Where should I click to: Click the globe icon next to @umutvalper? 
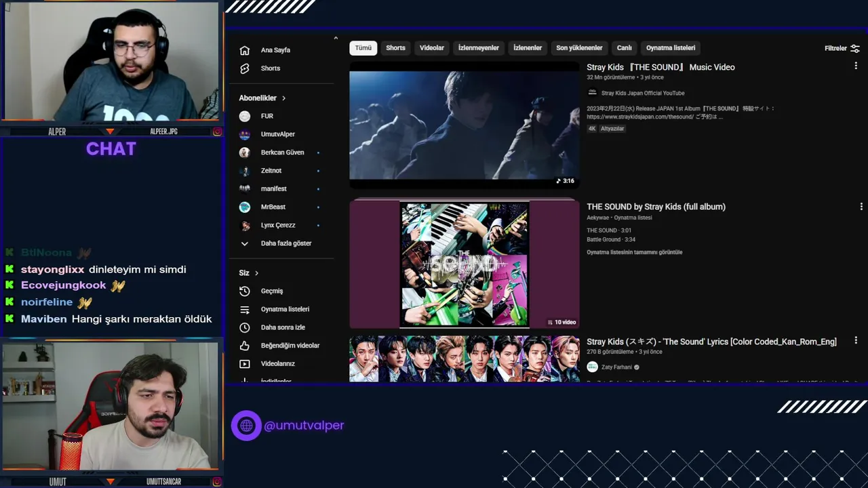[246, 426]
